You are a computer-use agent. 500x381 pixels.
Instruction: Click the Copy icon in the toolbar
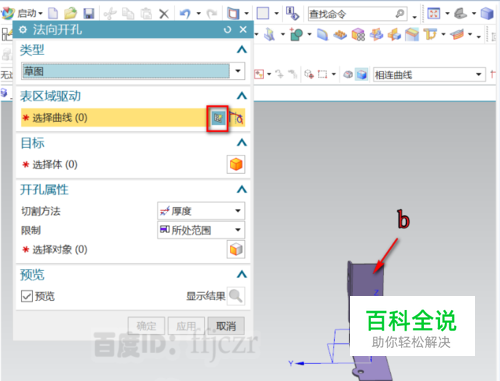coord(128,14)
